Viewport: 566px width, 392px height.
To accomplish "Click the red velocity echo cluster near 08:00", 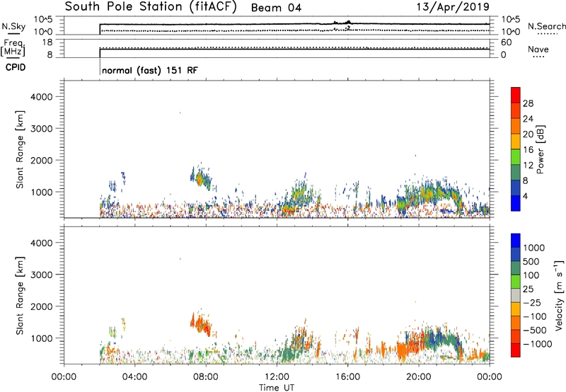I will [x=200, y=323].
